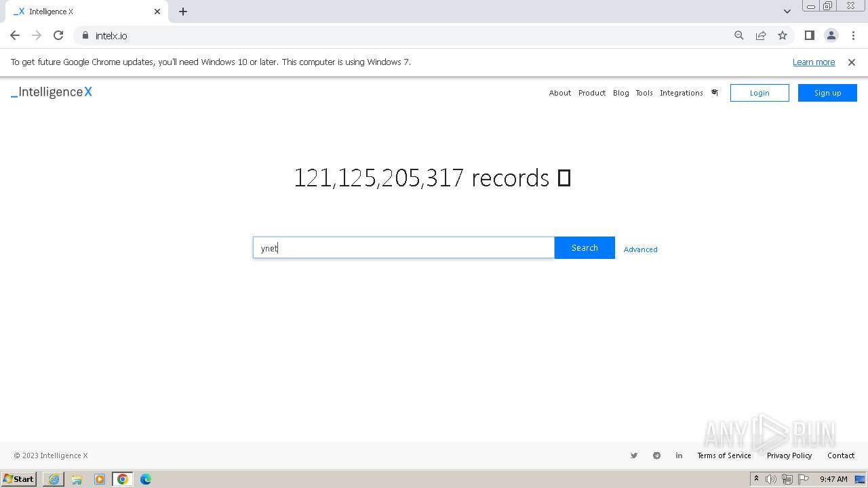Open network status tray icon

click(787, 479)
